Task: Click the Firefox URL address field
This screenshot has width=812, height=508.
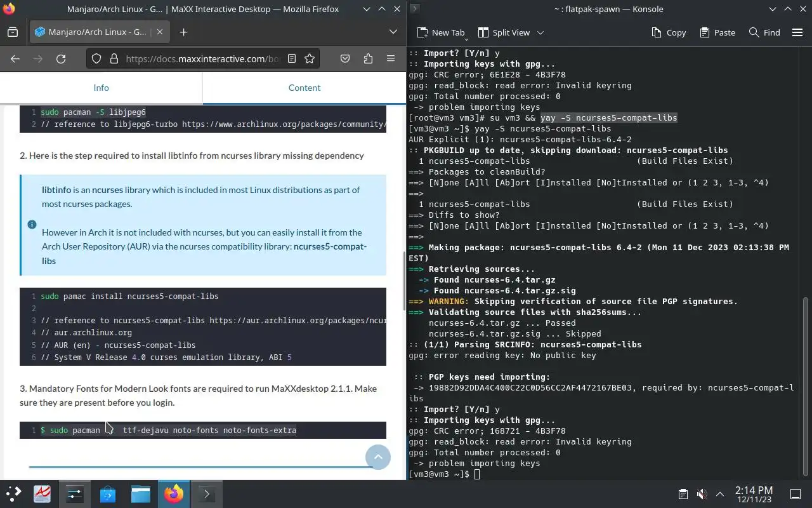Action: click(202, 58)
